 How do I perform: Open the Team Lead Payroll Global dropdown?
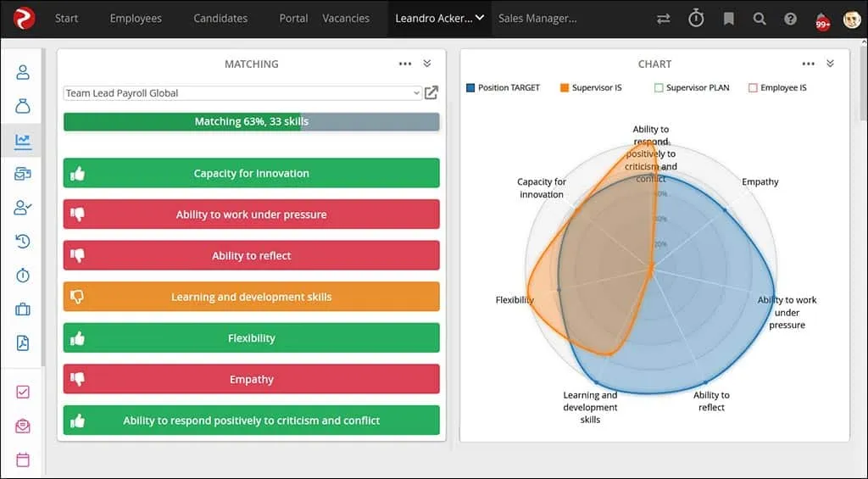242,93
